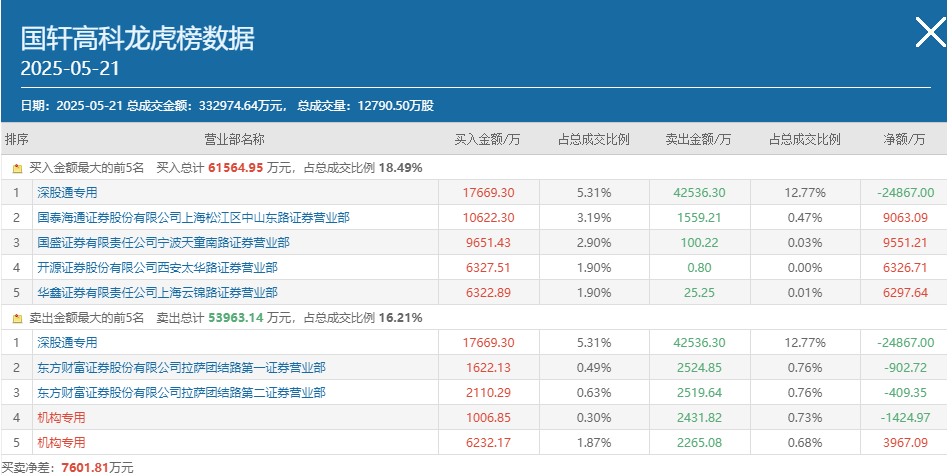This screenshot has width=947, height=475.
Task: Select sell amount 100.22
Action: (x=699, y=243)
